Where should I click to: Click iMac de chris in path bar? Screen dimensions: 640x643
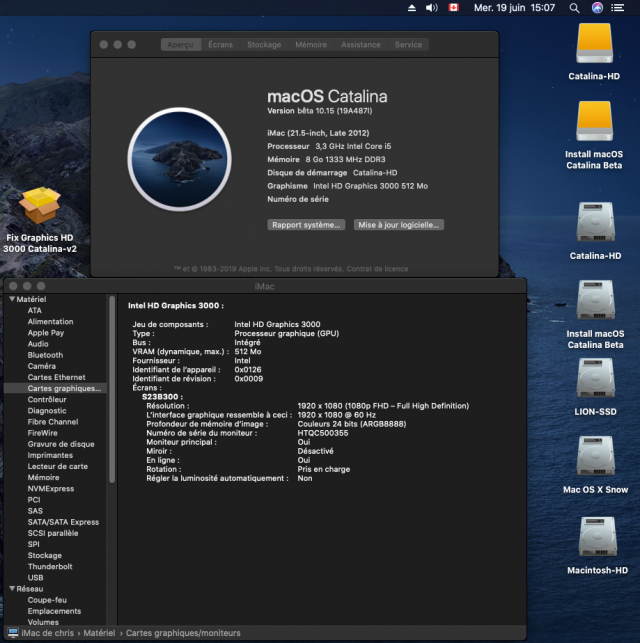click(x=48, y=633)
